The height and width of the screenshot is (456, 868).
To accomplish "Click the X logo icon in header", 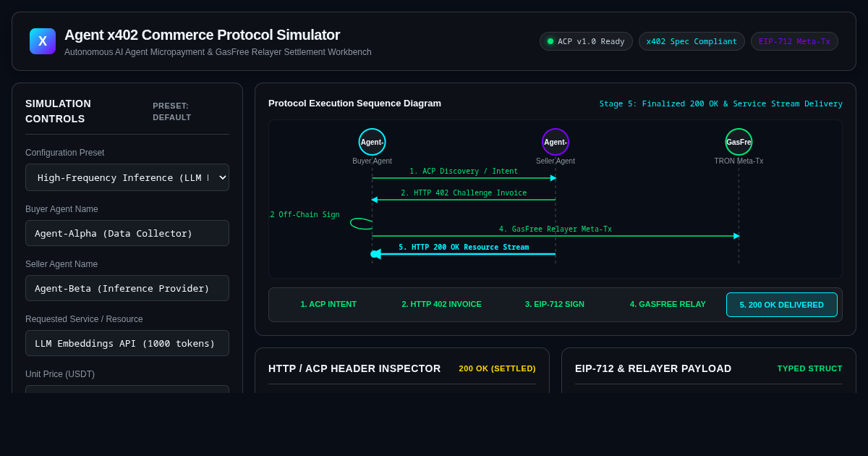I will (43, 41).
